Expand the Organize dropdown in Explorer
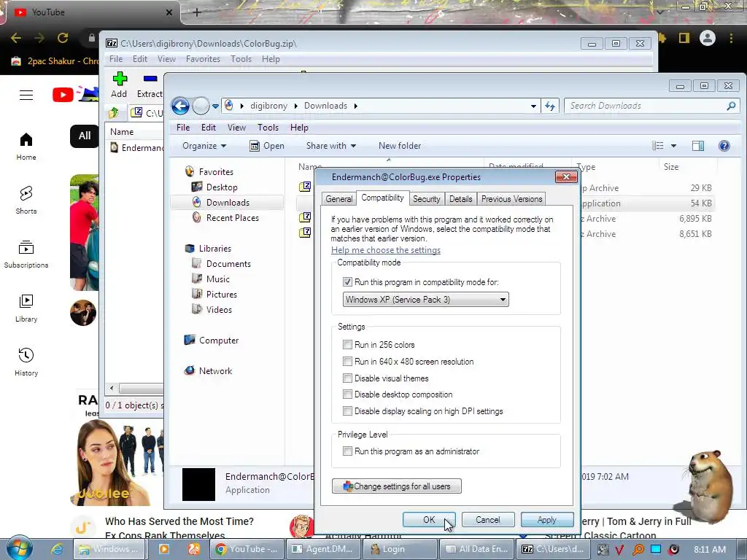The height and width of the screenshot is (560, 747). (x=204, y=146)
